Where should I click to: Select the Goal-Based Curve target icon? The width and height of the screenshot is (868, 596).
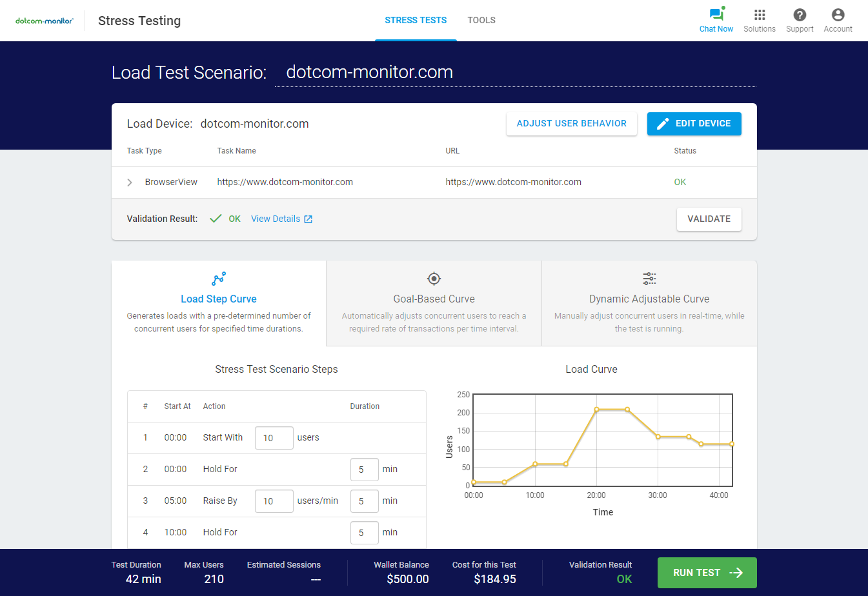[x=434, y=279]
